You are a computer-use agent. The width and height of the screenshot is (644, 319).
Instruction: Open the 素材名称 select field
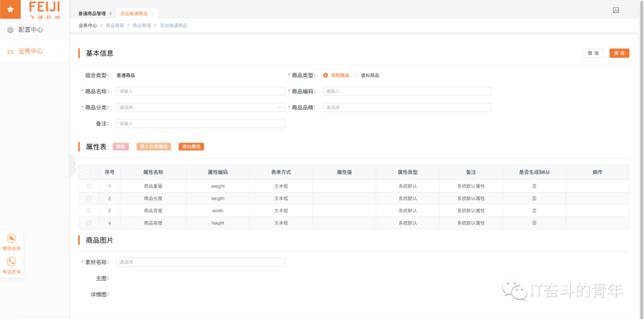click(200, 262)
